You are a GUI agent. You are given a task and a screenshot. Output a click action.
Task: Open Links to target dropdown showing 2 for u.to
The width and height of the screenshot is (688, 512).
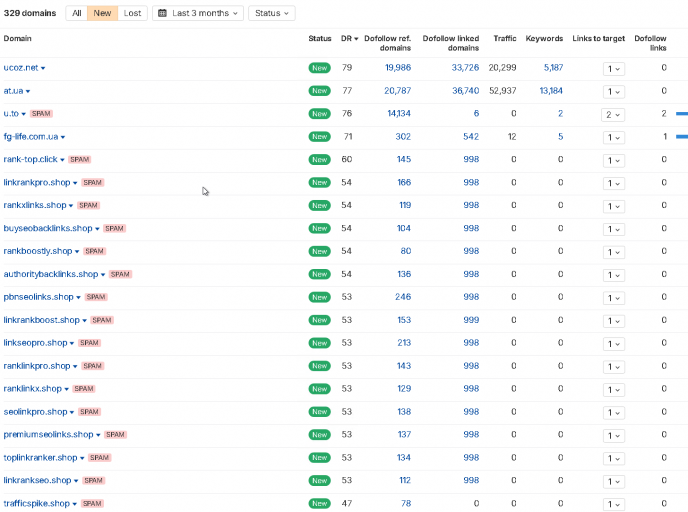pos(613,115)
